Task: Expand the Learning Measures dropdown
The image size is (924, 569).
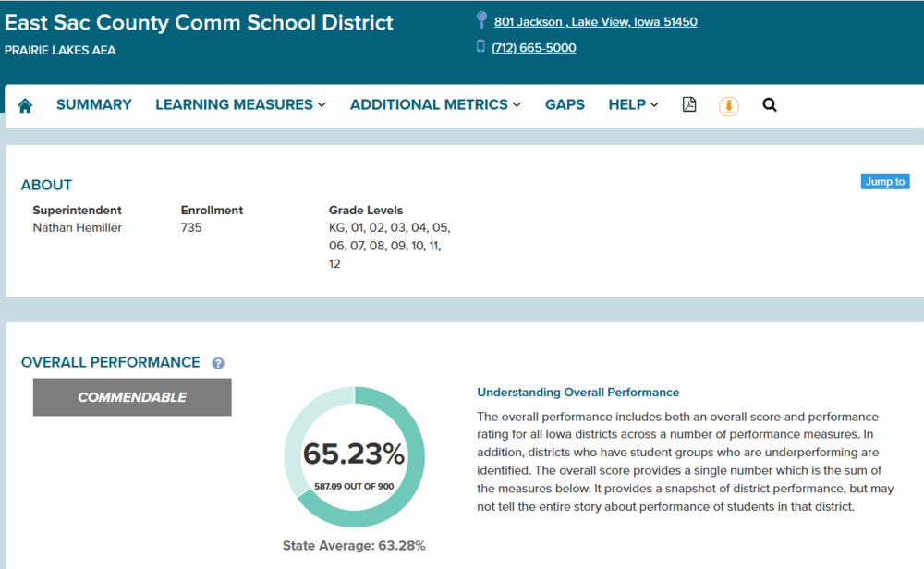Action: coord(240,104)
